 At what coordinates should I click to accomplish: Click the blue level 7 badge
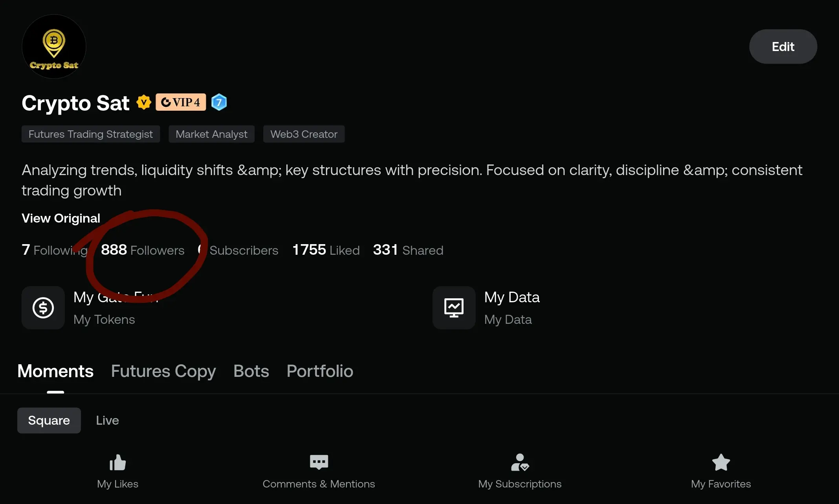click(x=219, y=102)
